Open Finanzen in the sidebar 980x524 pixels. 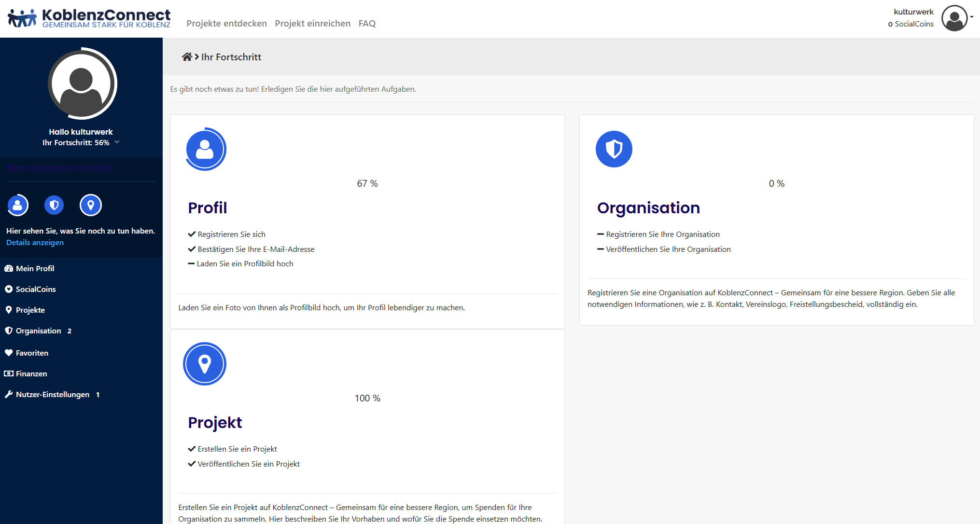[31, 373]
